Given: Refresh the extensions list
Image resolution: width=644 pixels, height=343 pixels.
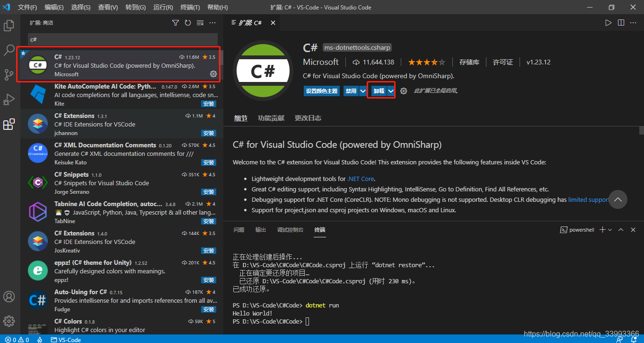Looking at the screenshot, I should click(x=188, y=23).
